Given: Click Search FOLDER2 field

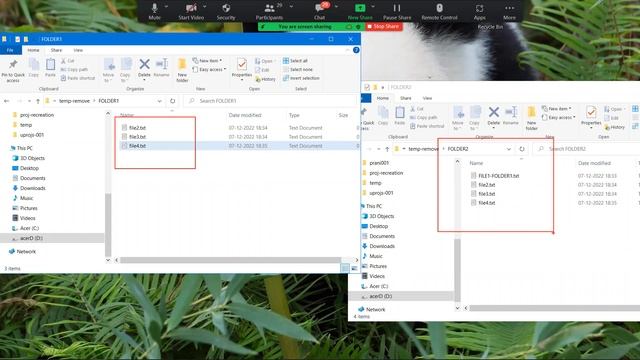Looking at the screenshot, I should pos(587,149).
